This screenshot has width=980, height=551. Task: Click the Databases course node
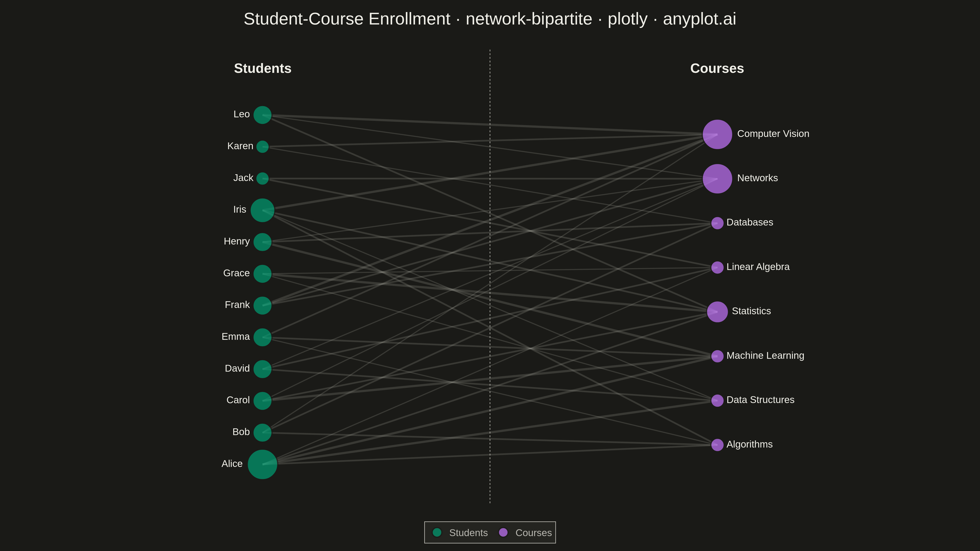pyautogui.click(x=717, y=223)
